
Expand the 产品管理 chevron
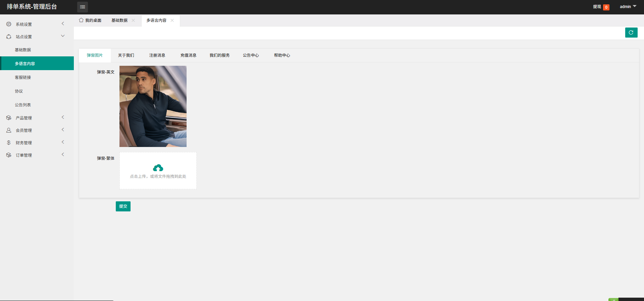tap(63, 117)
